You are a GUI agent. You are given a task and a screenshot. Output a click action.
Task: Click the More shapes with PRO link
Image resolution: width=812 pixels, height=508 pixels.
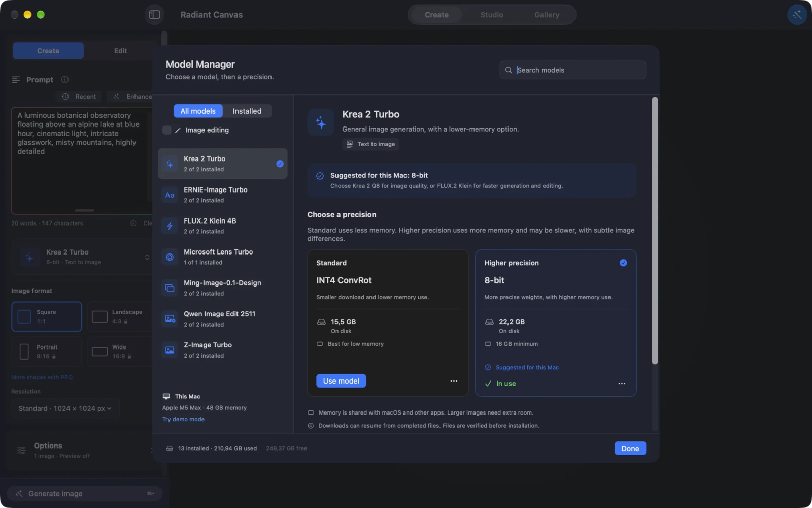point(42,377)
